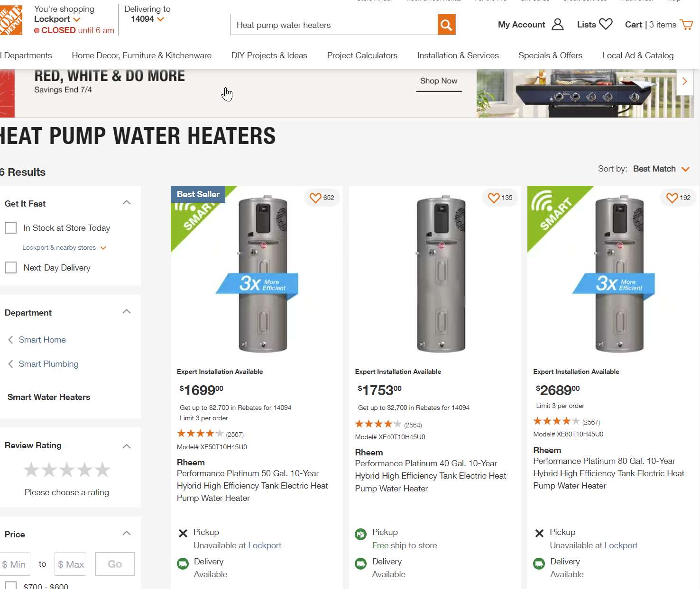700x589 pixels.
Task: Favorite the Rheem 40 Gal. water heater
Action: click(494, 198)
